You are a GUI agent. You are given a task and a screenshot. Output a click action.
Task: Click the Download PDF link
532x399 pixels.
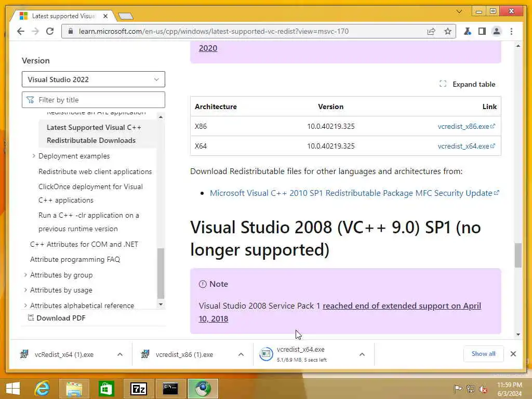pyautogui.click(x=57, y=318)
